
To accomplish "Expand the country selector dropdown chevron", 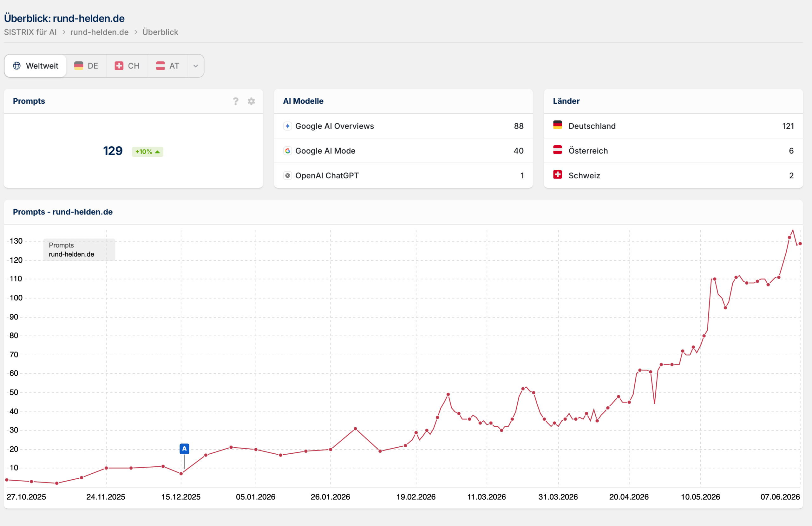I will [195, 66].
